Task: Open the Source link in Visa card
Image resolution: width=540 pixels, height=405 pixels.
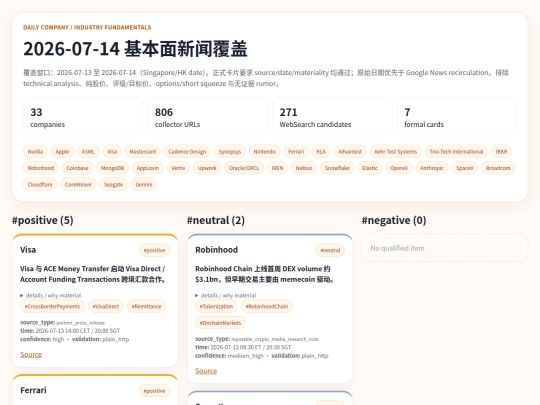Action: [x=31, y=354]
